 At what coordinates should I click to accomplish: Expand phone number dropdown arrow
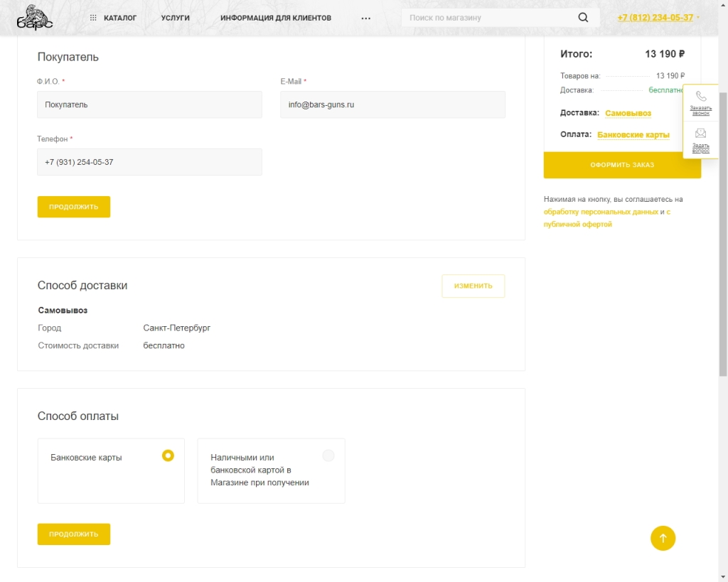[698, 18]
